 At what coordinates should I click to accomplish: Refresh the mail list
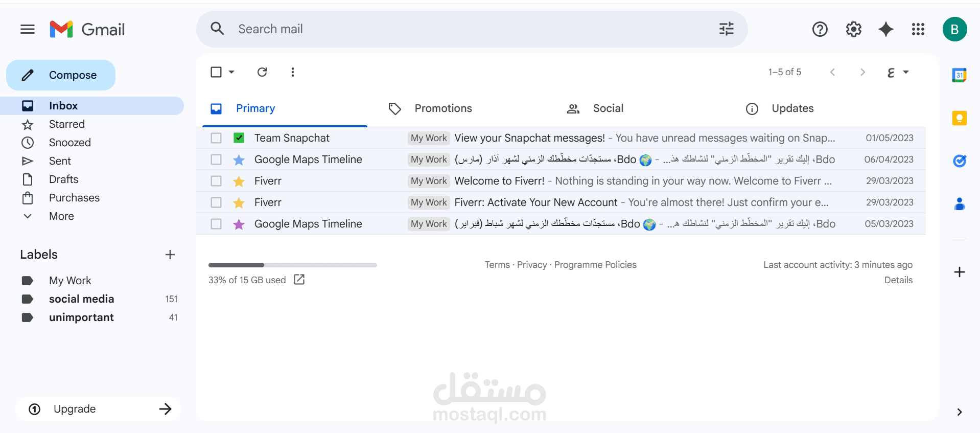(262, 72)
